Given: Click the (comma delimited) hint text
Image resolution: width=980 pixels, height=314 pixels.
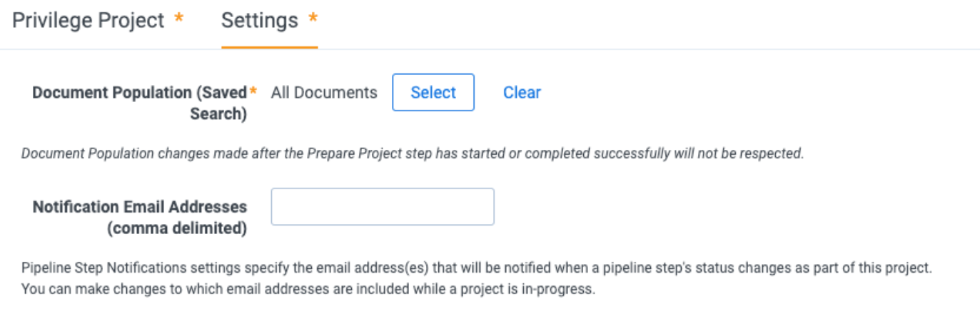Looking at the screenshot, I should click(x=176, y=228).
